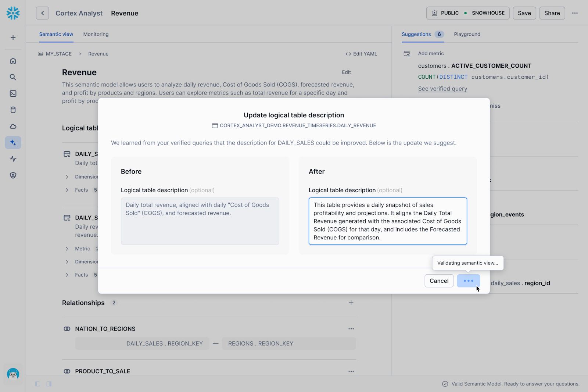Toggle the left panel layout icon
The height and width of the screenshot is (392, 588).
(x=37, y=384)
